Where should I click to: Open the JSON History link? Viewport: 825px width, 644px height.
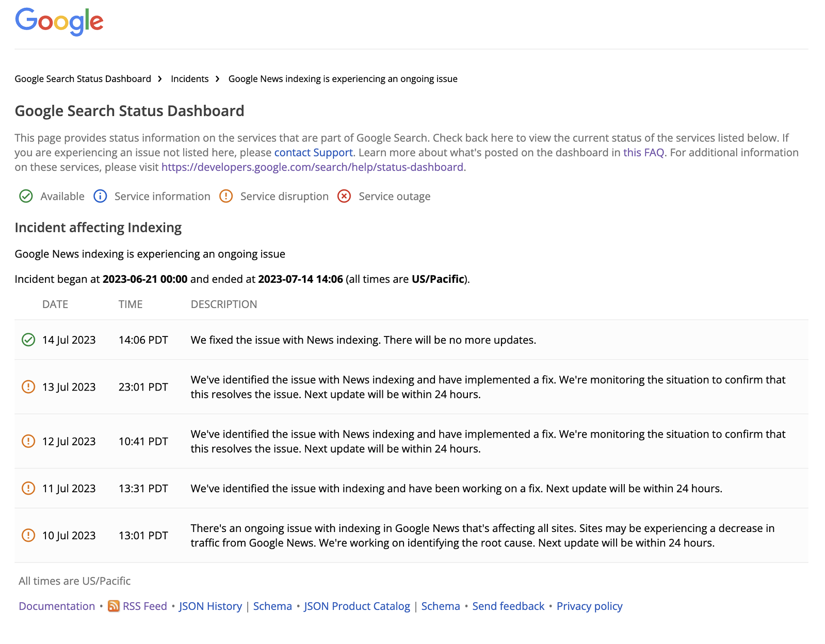[x=211, y=606]
